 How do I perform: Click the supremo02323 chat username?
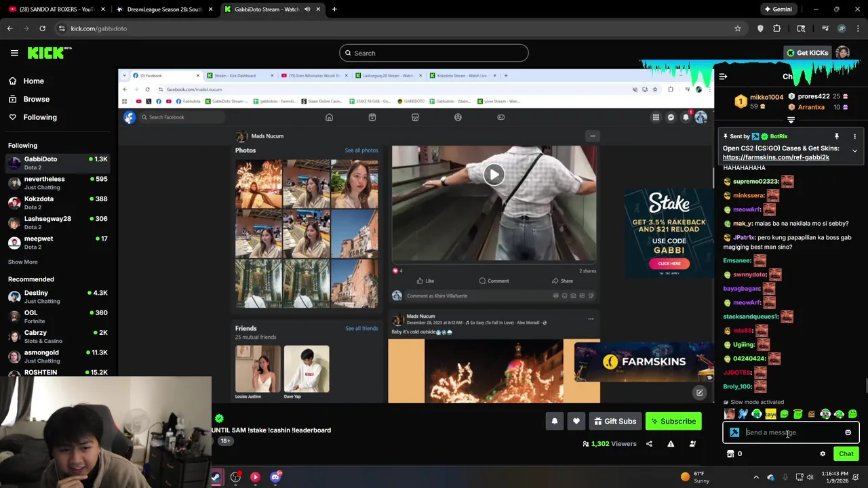click(x=755, y=182)
